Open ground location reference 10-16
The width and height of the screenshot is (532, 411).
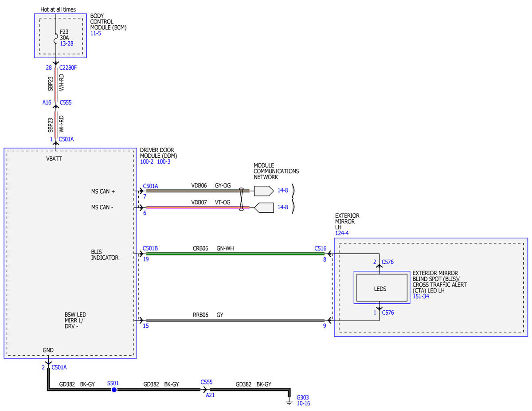pos(303,404)
